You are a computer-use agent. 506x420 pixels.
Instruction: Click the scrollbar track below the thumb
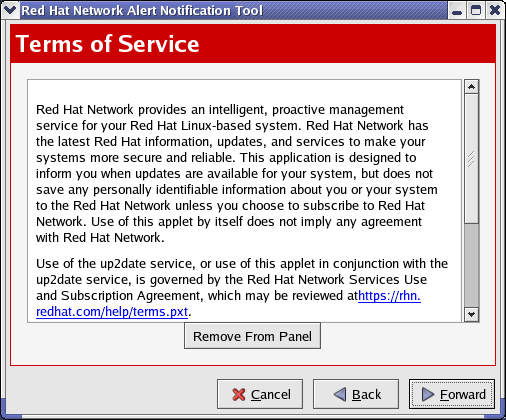(471, 265)
